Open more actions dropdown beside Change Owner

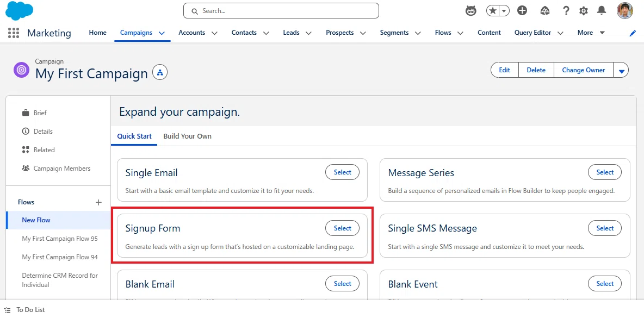(x=621, y=70)
